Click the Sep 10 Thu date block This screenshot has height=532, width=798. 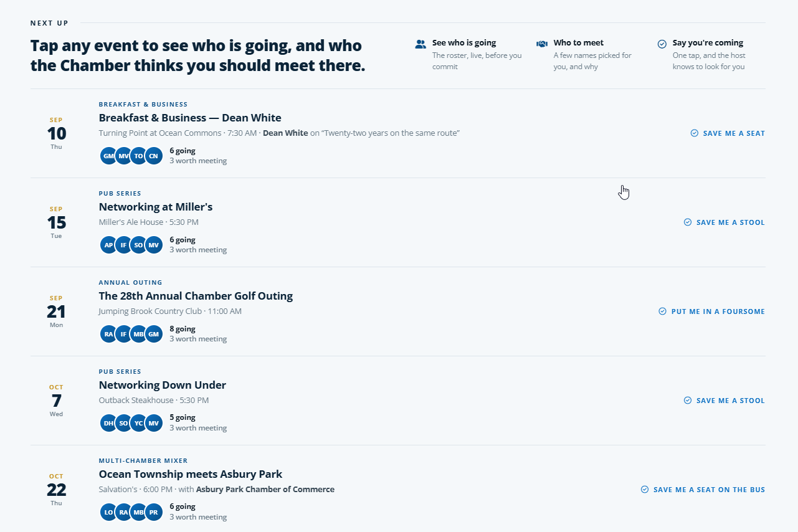click(x=56, y=133)
